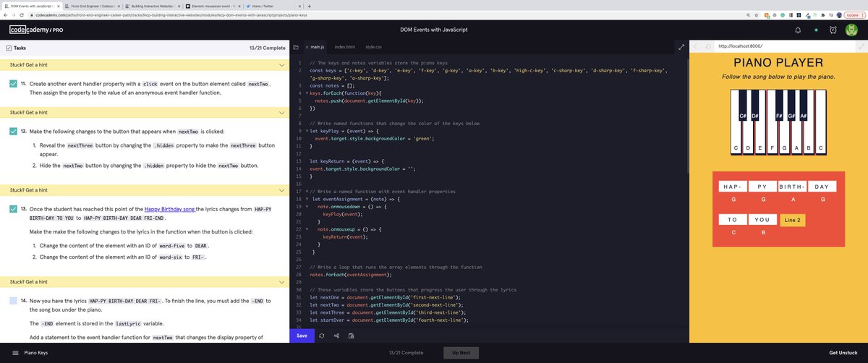Click Get Unstuck in bottom bar
Screen dimensions: 868x363
coord(845,353)
